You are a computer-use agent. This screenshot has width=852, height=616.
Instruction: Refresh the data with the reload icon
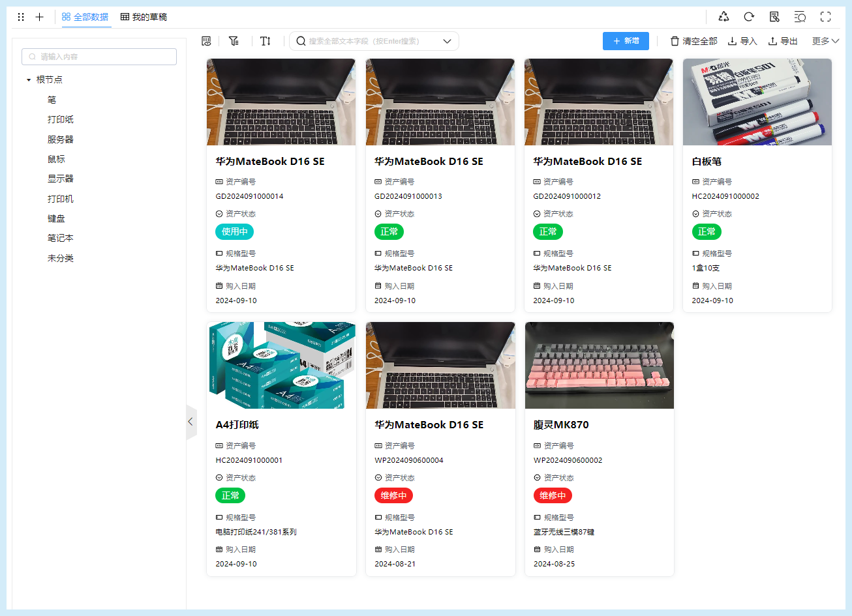point(749,17)
